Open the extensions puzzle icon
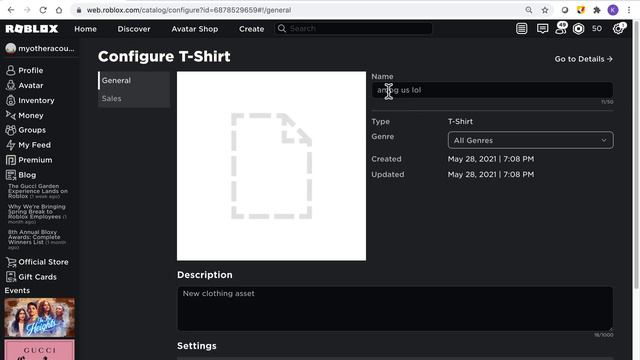The image size is (640, 360). coord(597,10)
